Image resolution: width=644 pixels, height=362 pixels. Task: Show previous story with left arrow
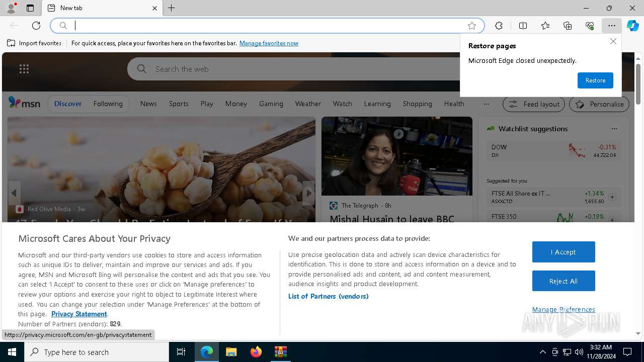tap(14, 193)
